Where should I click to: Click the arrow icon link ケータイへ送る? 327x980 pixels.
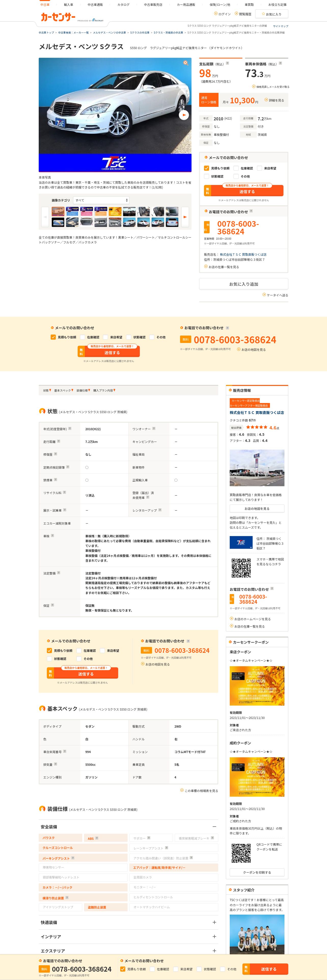pos(275,295)
